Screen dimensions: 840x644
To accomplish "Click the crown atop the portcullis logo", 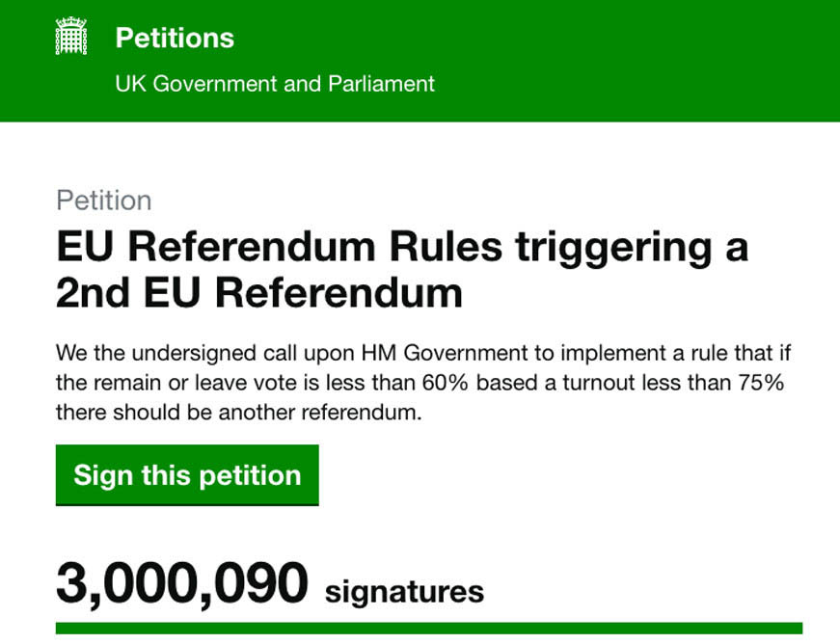I will coord(71,22).
